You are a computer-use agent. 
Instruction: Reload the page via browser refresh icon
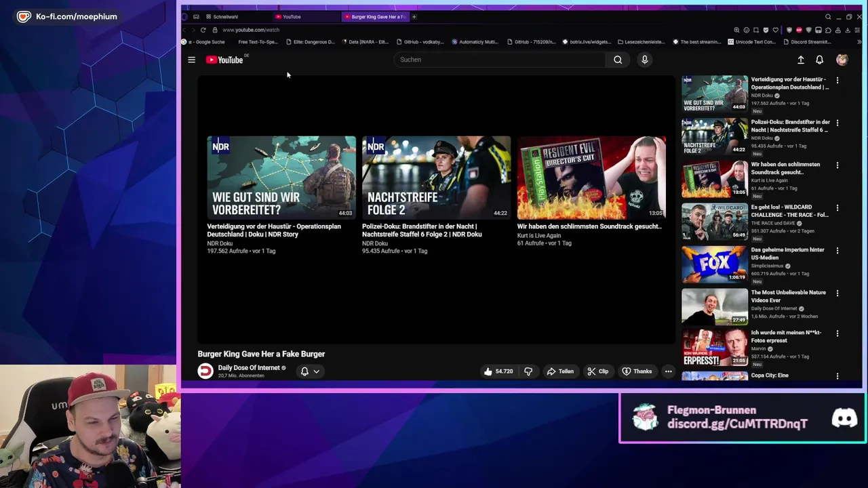point(203,30)
